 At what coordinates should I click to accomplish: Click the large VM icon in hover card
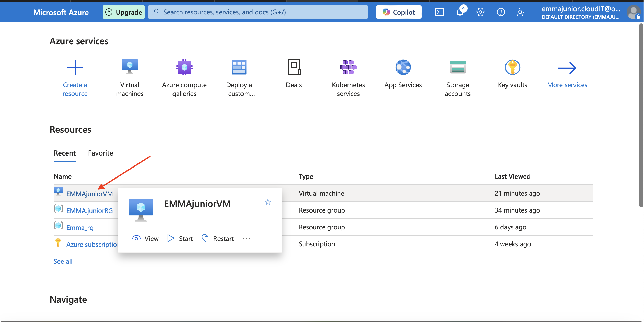click(x=141, y=210)
